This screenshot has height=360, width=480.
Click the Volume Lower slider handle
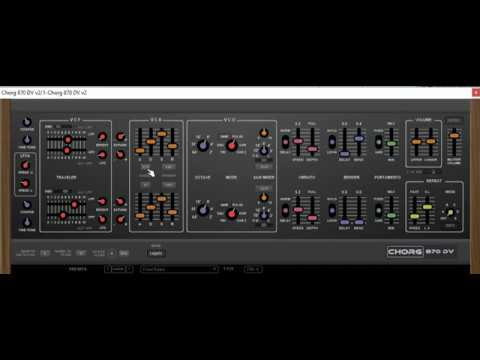431,142
